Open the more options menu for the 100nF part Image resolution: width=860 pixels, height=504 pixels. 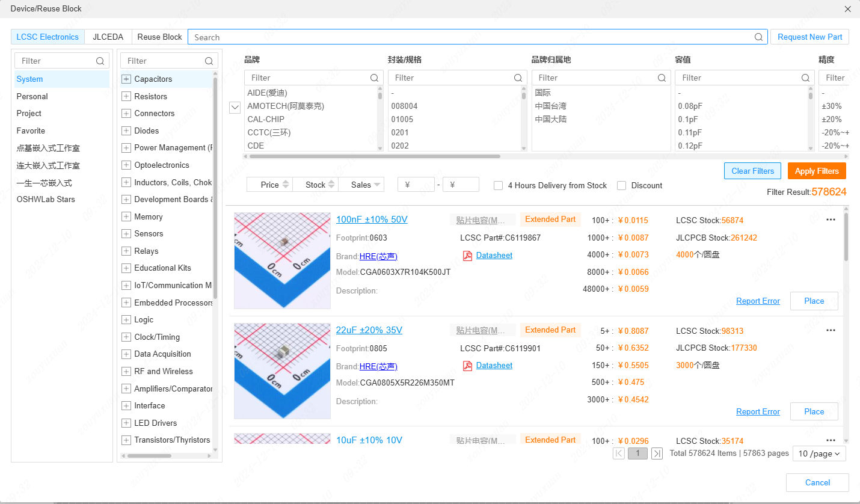click(831, 220)
